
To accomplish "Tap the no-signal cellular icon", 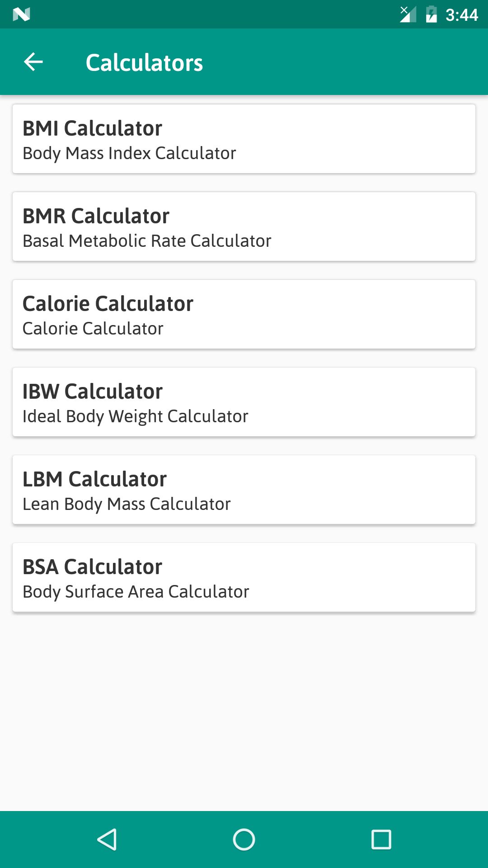I will (x=408, y=14).
